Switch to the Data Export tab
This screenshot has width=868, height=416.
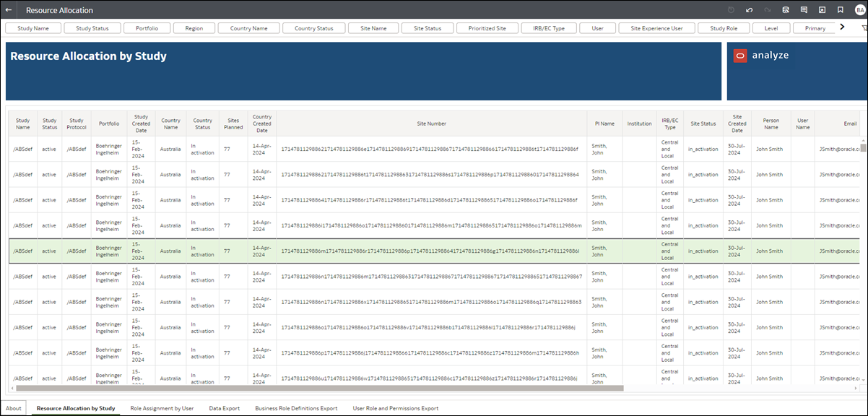[x=224, y=408]
